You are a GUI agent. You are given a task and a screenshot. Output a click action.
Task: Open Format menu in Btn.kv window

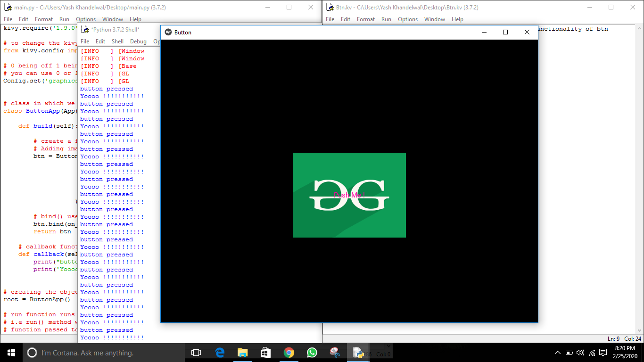[366, 19]
